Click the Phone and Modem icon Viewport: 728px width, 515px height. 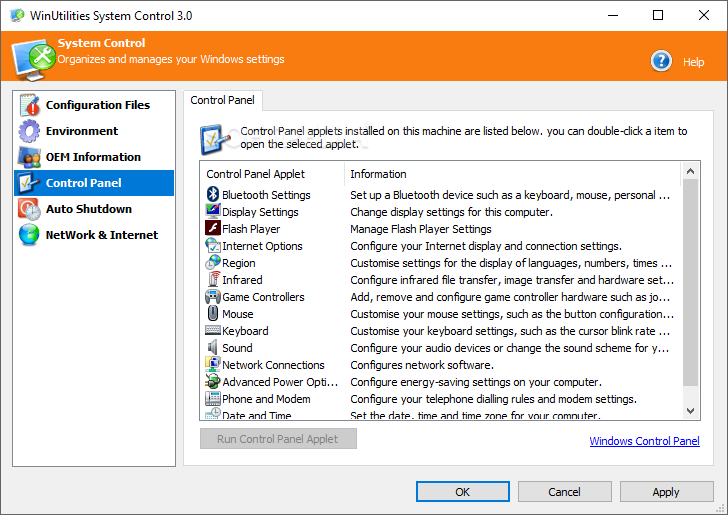point(213,398)
